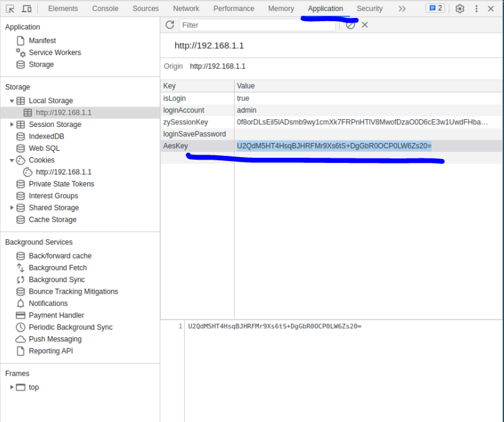Click the Key column header
The width and height of the screenshot is (504, 422).
(x=197, y=86)
